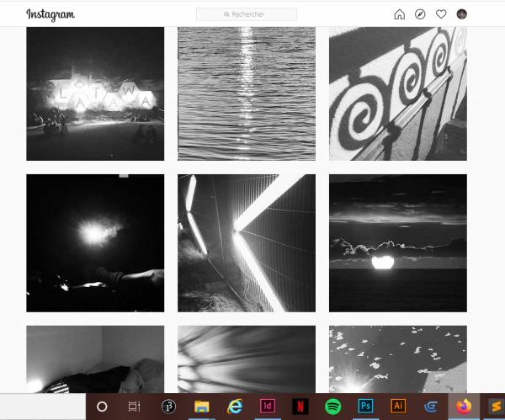
Task: Open the Explore compass icon
Action: tap(420, 14)
